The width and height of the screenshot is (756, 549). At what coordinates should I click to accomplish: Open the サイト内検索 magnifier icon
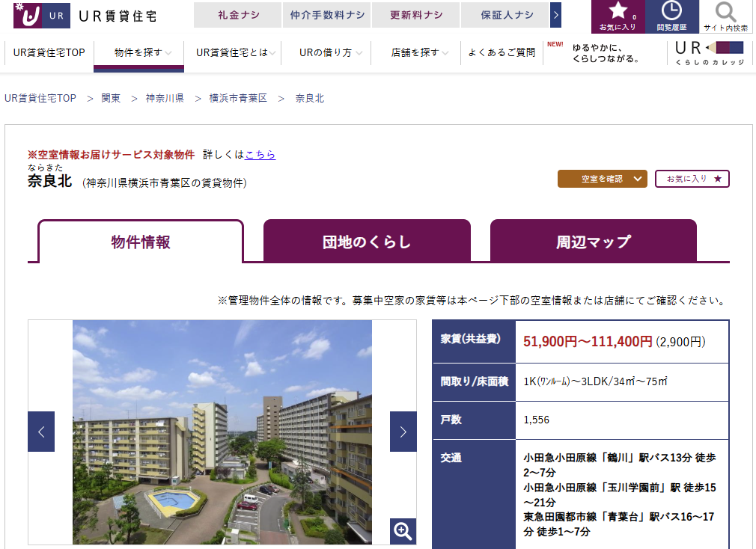tap(725, 16)
